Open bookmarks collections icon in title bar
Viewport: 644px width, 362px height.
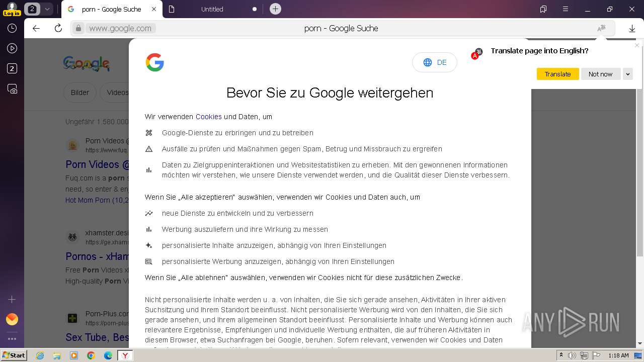543,9
